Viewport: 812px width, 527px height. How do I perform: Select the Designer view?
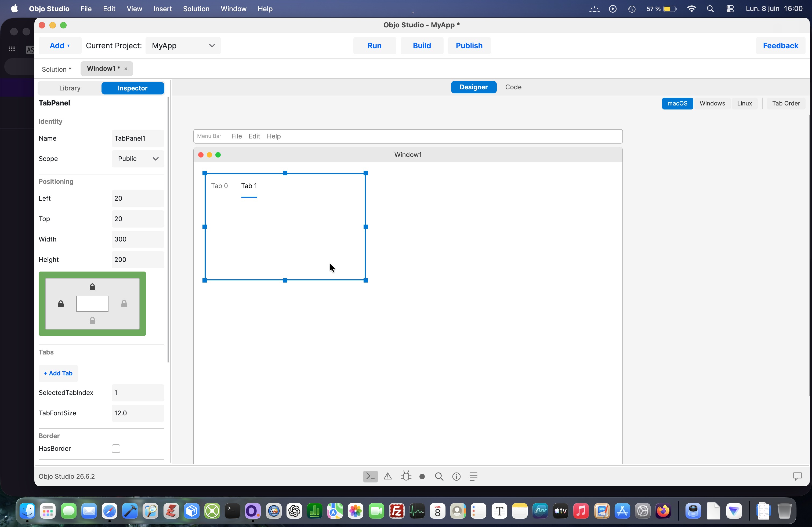(x=474, y=87)
